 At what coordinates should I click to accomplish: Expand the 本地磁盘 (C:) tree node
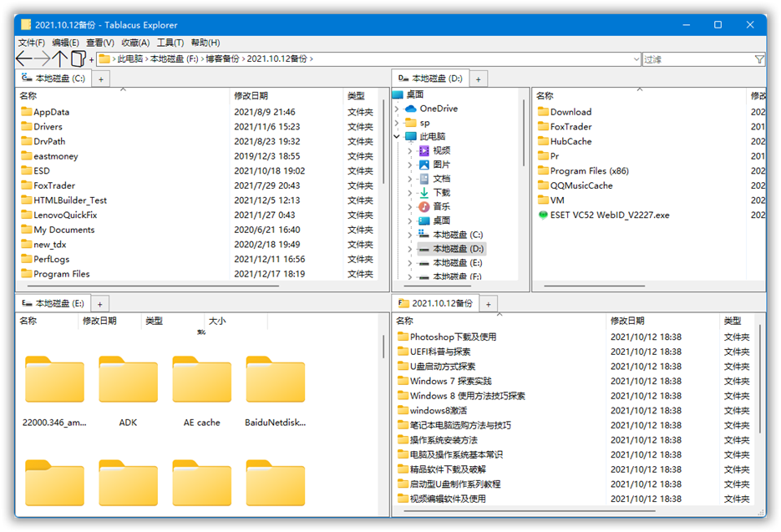click(410, 235)
